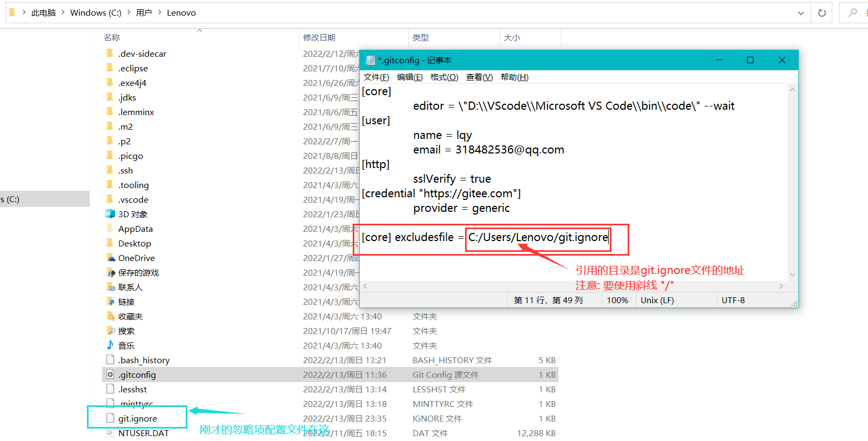
Task: Click left arrow of Notepad horizontal scrollbar
Action: click(x=365, y=286)
